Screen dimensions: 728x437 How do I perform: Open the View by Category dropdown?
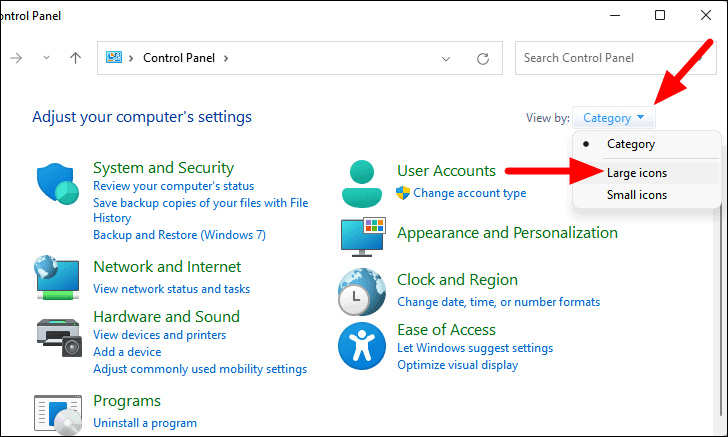tap(613, 118)
